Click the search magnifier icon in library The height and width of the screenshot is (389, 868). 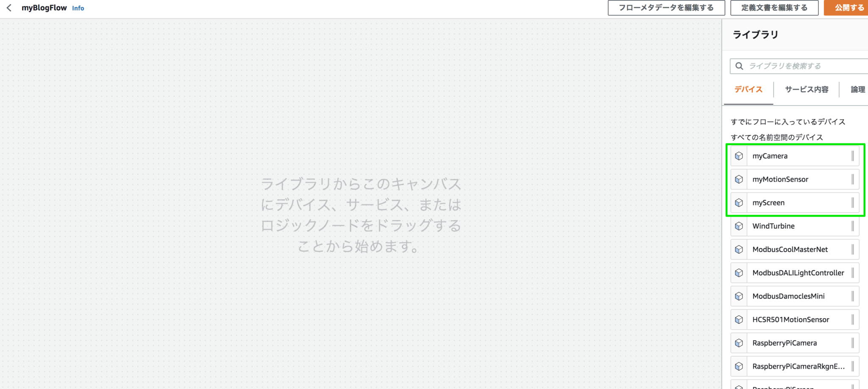(739, 66)
